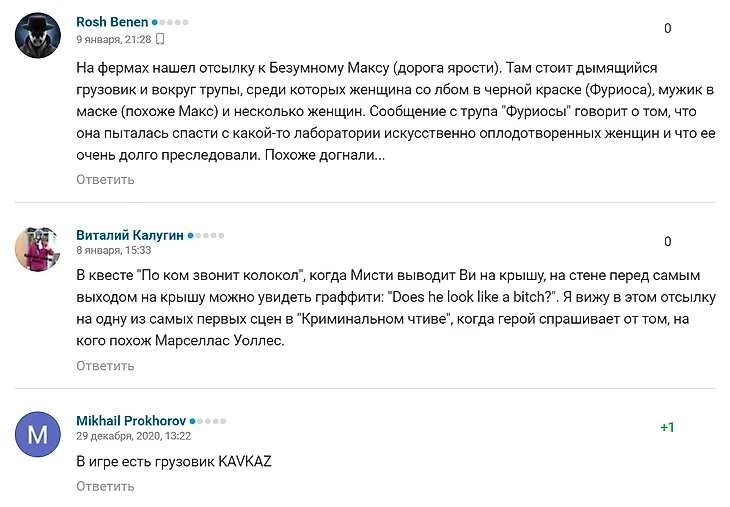
Task: Click the rating dots beside Rosh Benen
Action: pyautogui.click(x=170, y=22)
